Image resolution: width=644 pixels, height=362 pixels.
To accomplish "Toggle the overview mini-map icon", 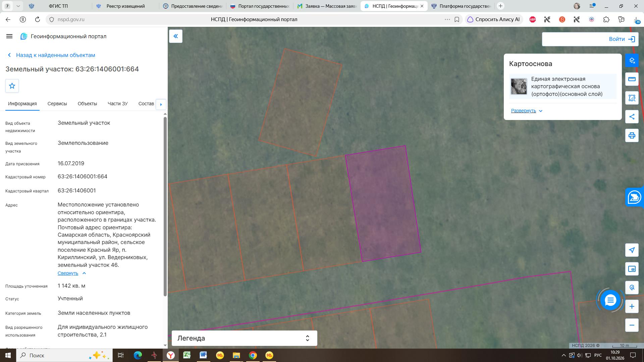I will coord(632,269).
